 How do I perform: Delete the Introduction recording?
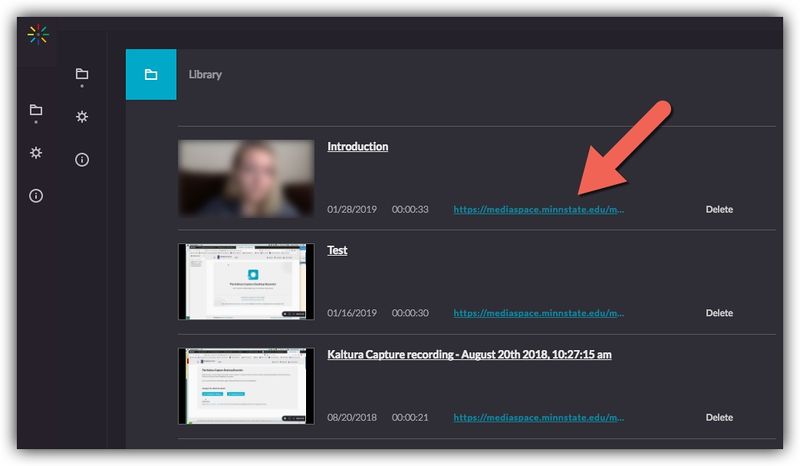pyautogui.click(x=719, y=210)
